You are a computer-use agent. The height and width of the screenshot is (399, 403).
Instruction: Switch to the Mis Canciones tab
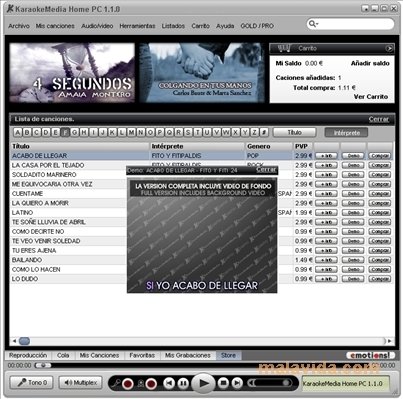99,355
